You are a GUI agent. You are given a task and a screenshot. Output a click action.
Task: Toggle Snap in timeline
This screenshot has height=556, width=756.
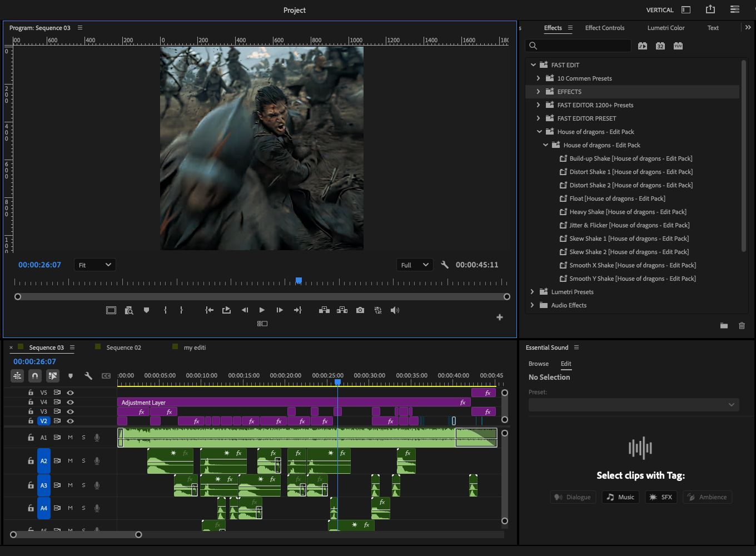35,376
